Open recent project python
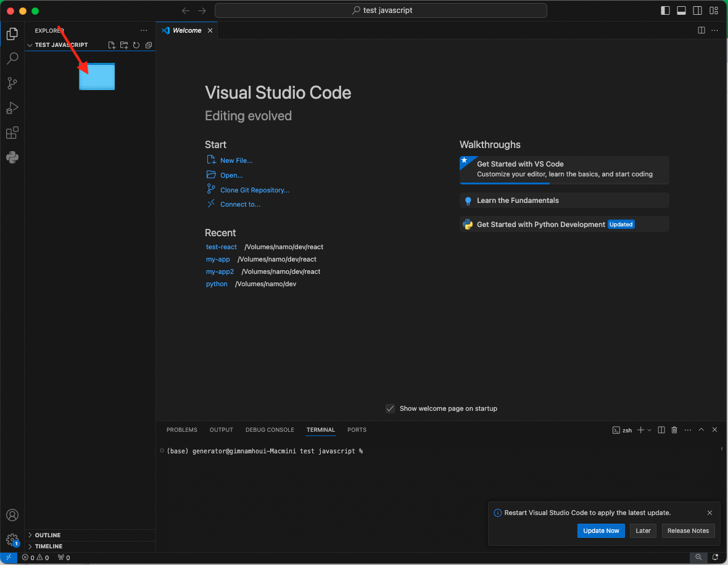728x565 pixels. pyautogui.click(x=217, y=284)
